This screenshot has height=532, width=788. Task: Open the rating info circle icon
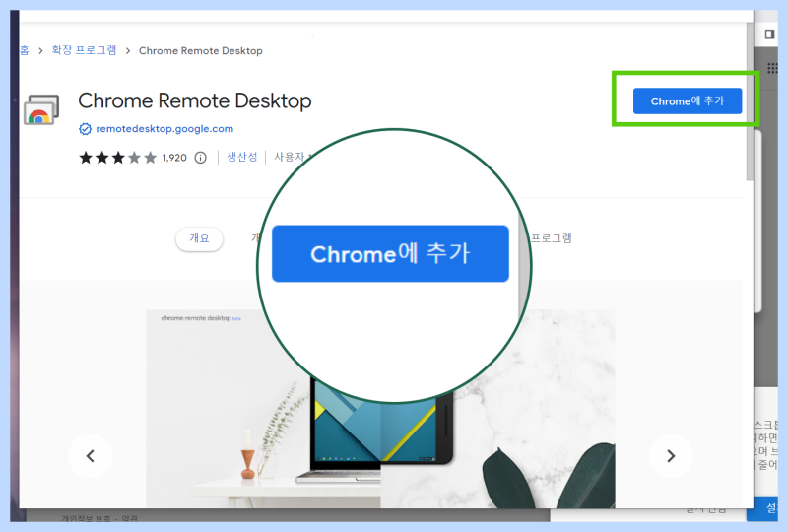[x=201, y=158]
